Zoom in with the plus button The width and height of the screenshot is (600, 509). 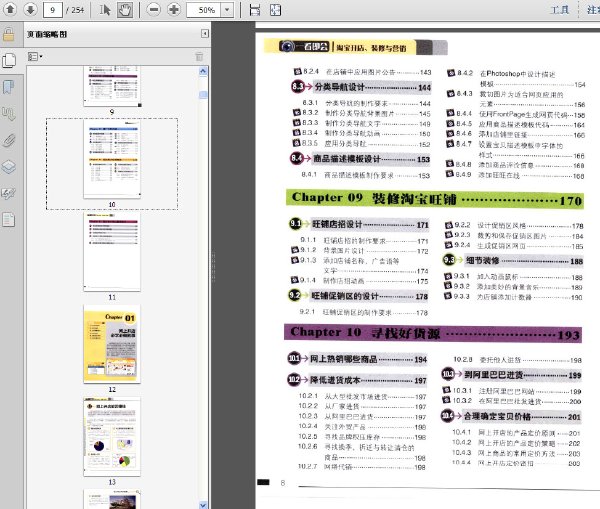(174, 10)
